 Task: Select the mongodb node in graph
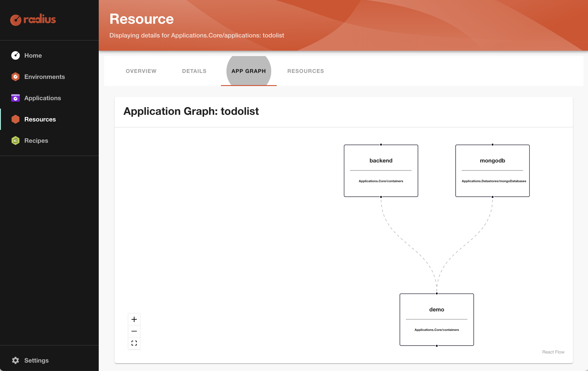coord(493,171)
